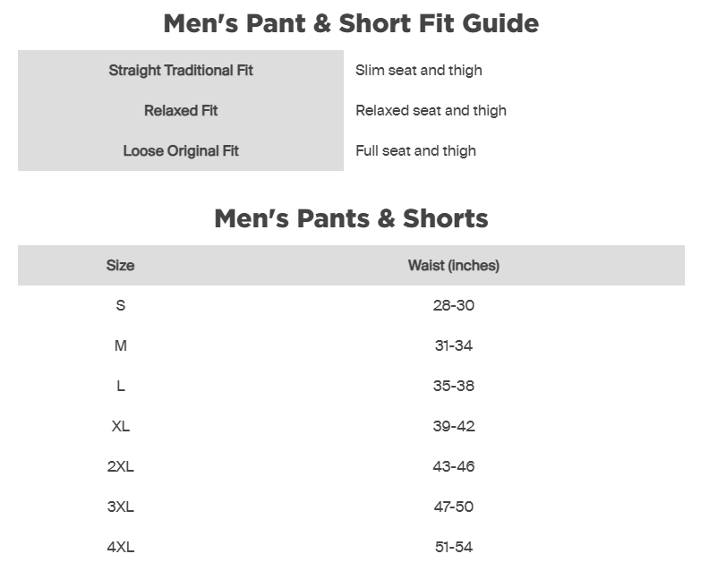Click the XL size cell
Image resolution: width=709 pixels, height=588 pixels.
(120, 426)
